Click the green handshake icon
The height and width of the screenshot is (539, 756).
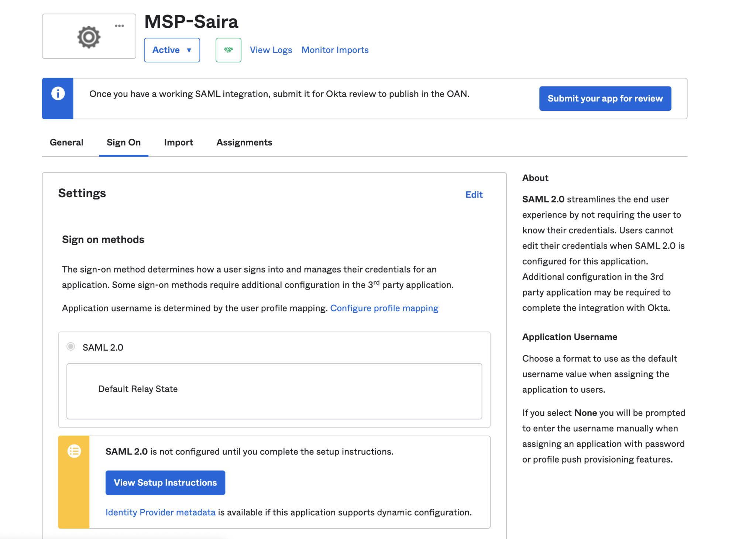pos(228,50)
